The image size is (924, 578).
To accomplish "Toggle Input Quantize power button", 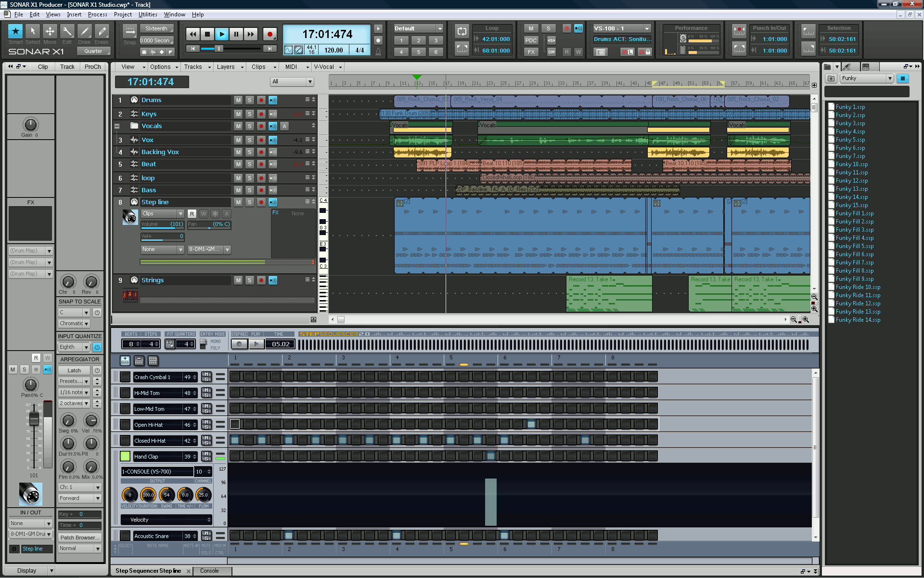I will pos(97,347).
